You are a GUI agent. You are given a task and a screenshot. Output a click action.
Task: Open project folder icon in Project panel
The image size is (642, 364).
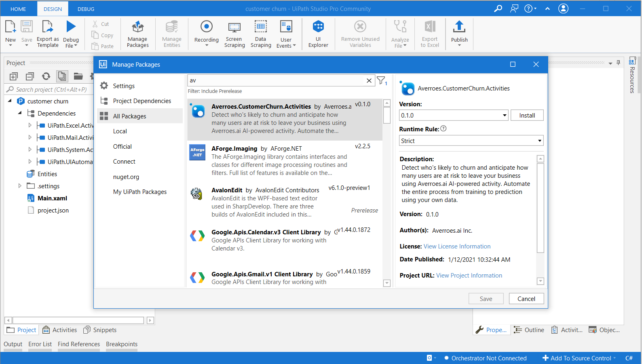tap(78, 76)
